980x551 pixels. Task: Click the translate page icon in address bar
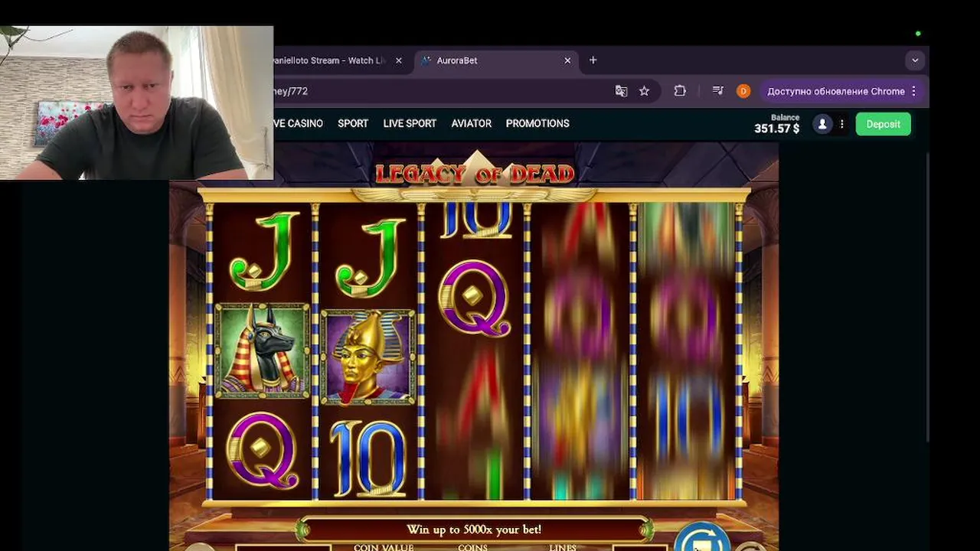[621, 91]
